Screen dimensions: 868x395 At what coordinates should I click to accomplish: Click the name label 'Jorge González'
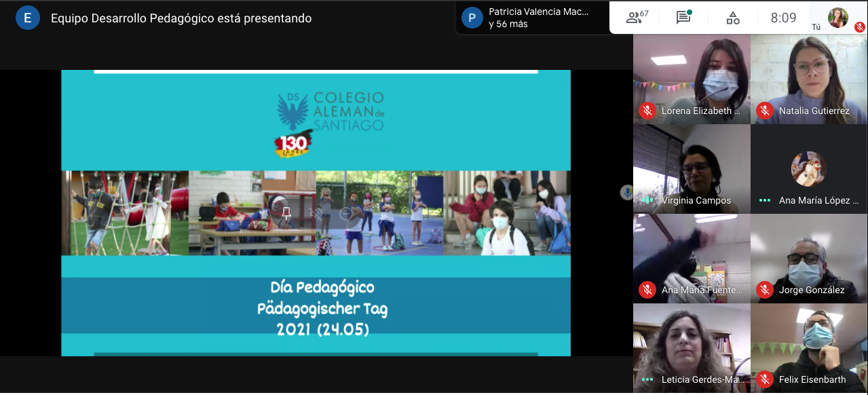(812, 290)
